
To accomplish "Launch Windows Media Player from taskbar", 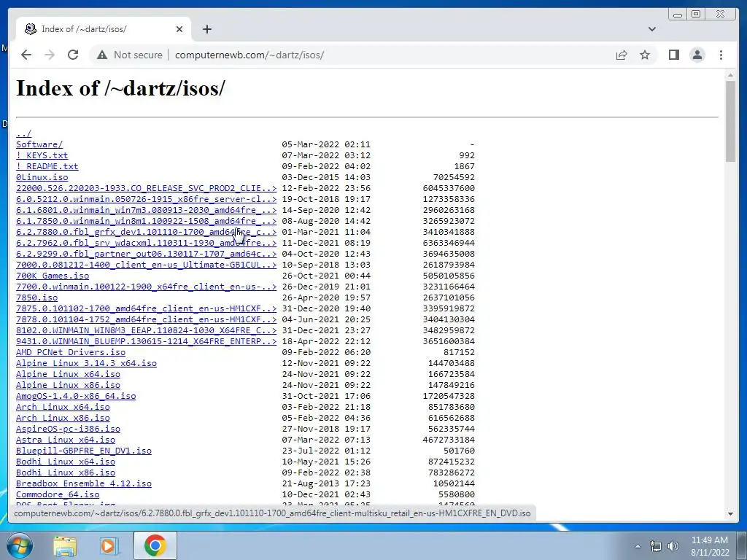I will click(109, 545).
